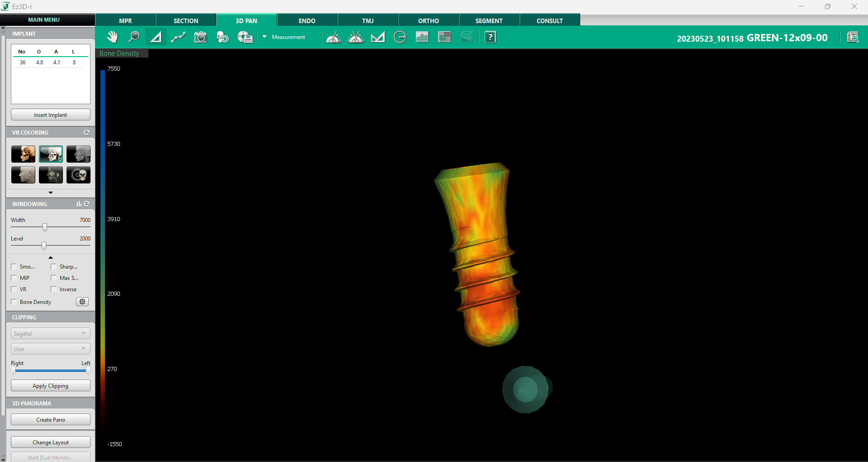Switch to the ENDO tab
The height and width of the screenshot is (462, 868).
point(307,21)
